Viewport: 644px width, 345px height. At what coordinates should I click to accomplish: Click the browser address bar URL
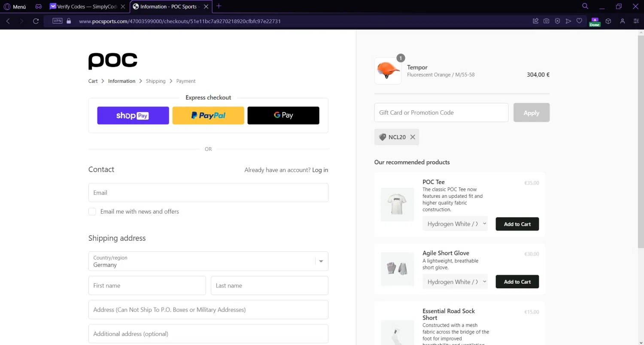(180, 21)
